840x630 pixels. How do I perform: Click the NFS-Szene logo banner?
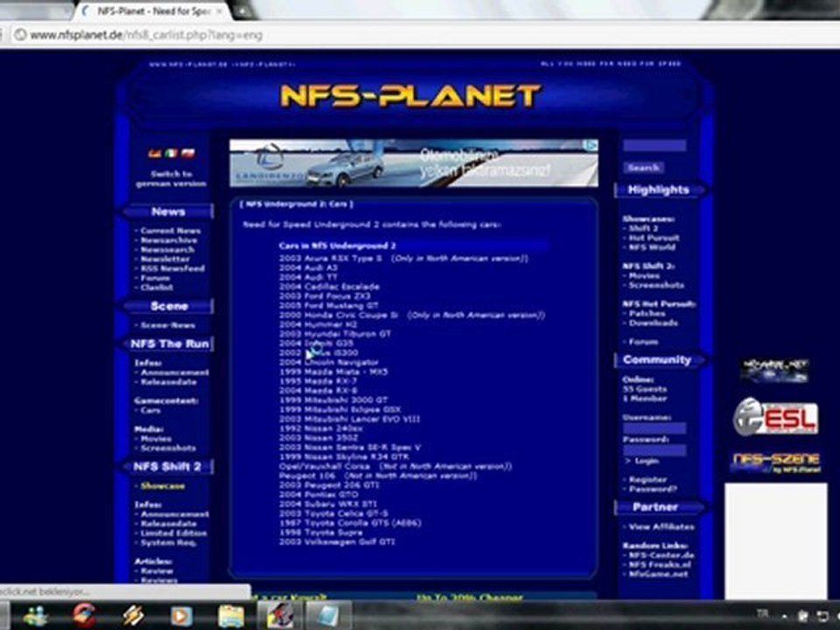pos(775,463)
